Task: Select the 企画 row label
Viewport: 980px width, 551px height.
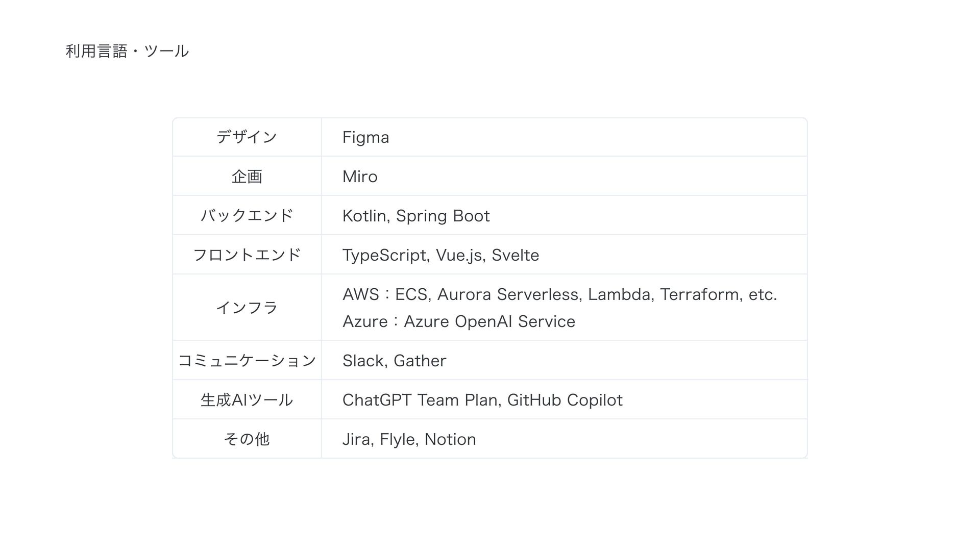Action: [247, 177]
